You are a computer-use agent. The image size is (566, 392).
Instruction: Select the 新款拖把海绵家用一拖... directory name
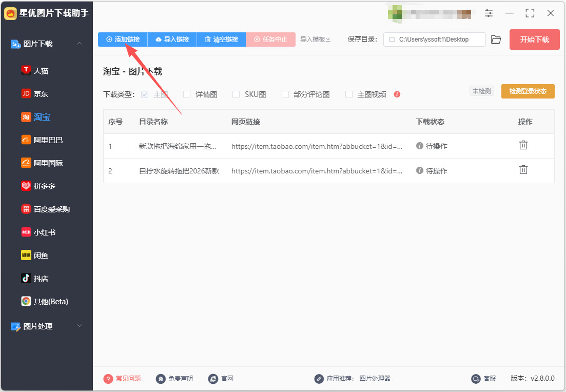click(178, 146)
